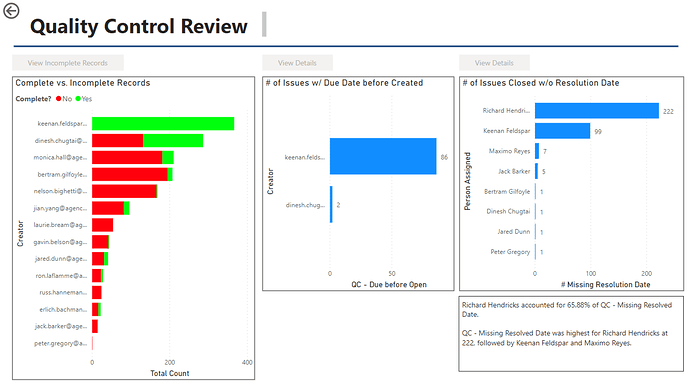
Task: Click the Quality Control Review title
Action: (x=139, y=26)
